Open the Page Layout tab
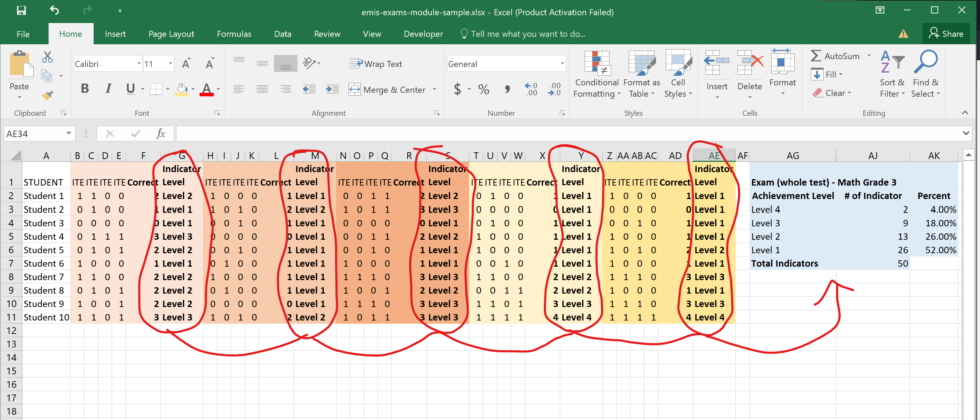 pos(171,34)
